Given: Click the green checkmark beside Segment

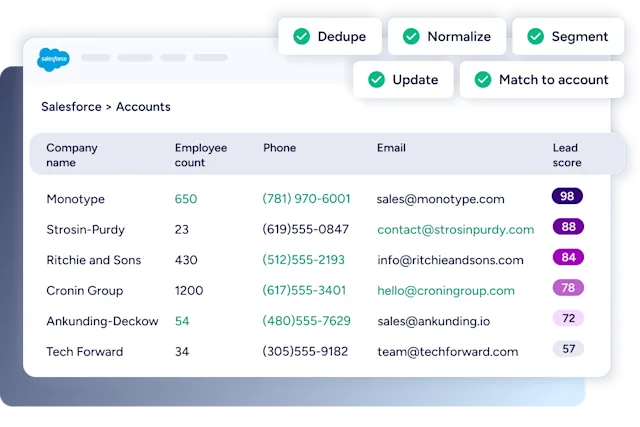Looking at the screenshot, I should point(536,36).
